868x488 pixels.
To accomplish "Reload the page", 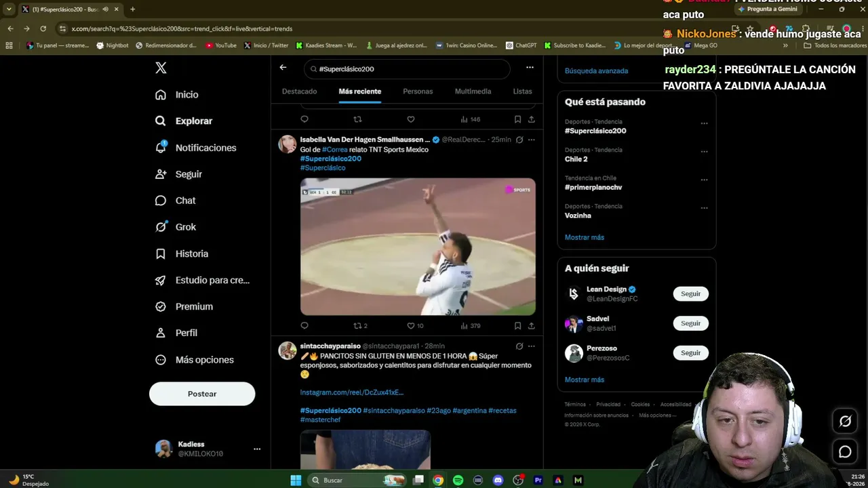I will [43, 28].
